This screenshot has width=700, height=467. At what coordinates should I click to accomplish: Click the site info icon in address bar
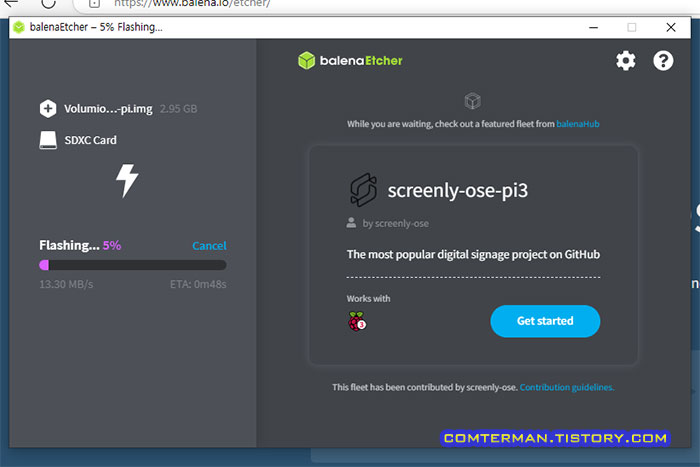94,4
